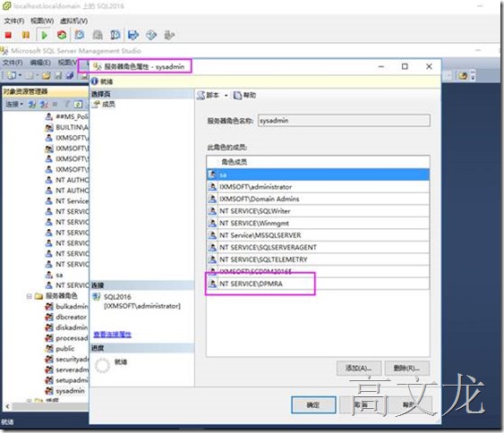504x433 pixels.
Task: Click the refresh icon in Object Explorer toolbar
Action: [79, 104]
